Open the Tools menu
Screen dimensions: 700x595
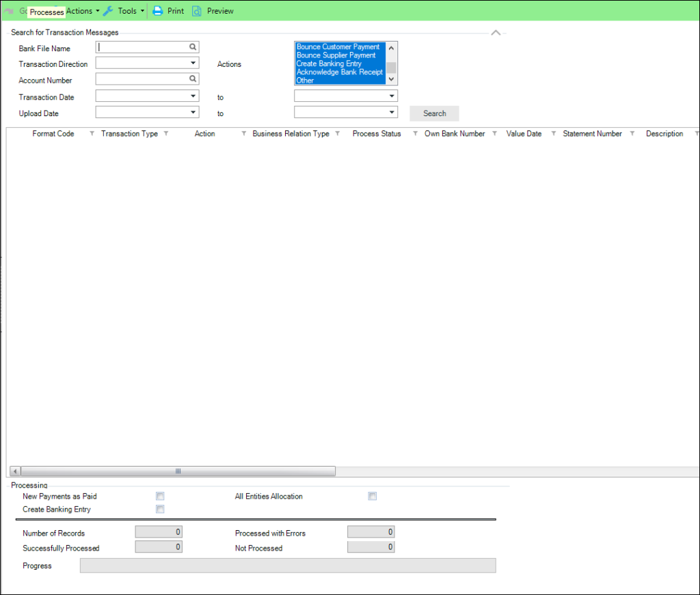128,11
